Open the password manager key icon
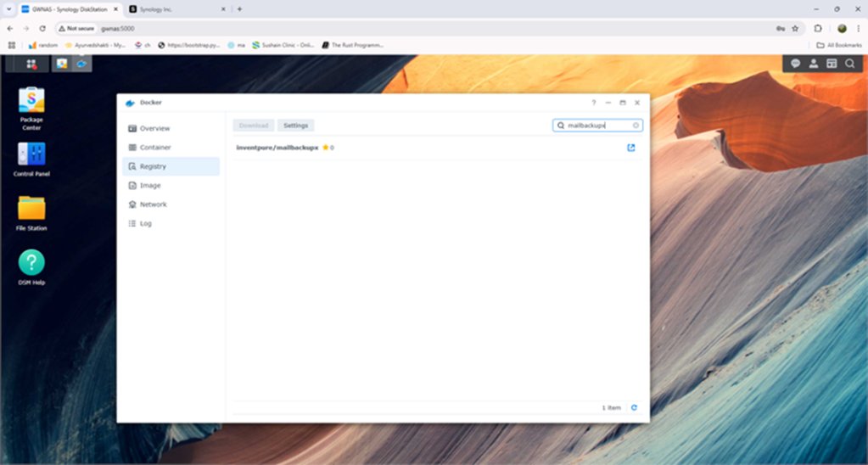The width and height of the screenshot is (868, 465). pyautogui.click(x=780, y=28)
